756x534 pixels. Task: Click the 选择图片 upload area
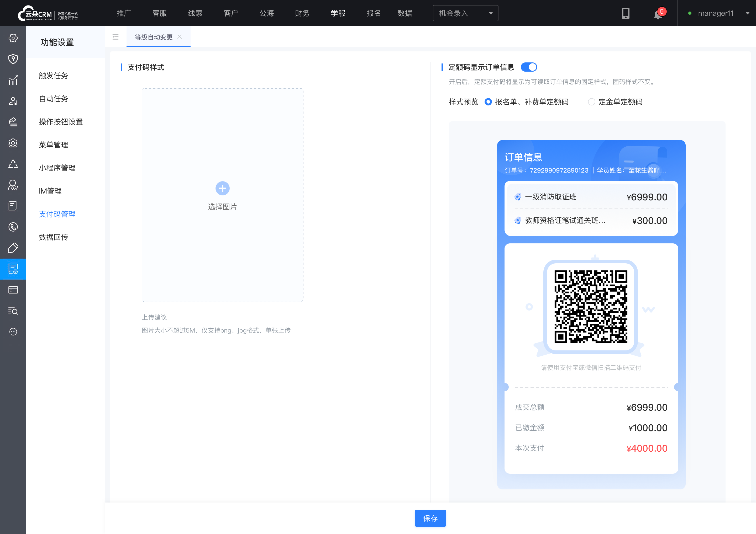tap(223, 195)
